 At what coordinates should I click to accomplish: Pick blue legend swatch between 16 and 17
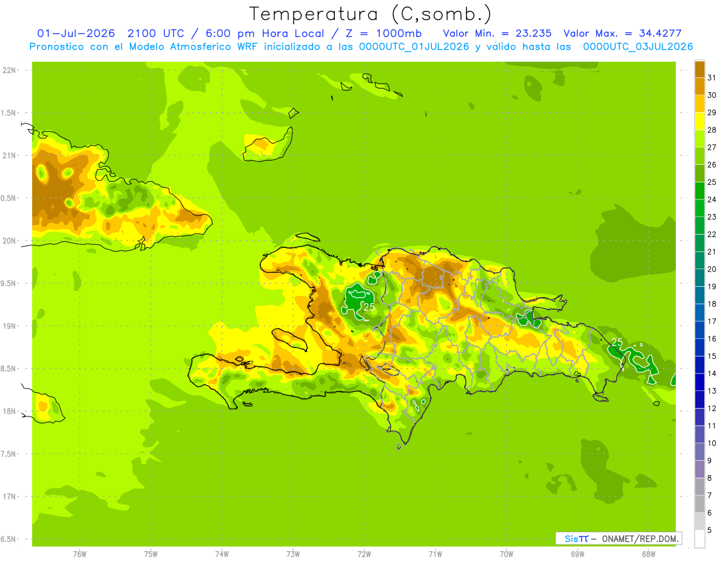point(700,330)
